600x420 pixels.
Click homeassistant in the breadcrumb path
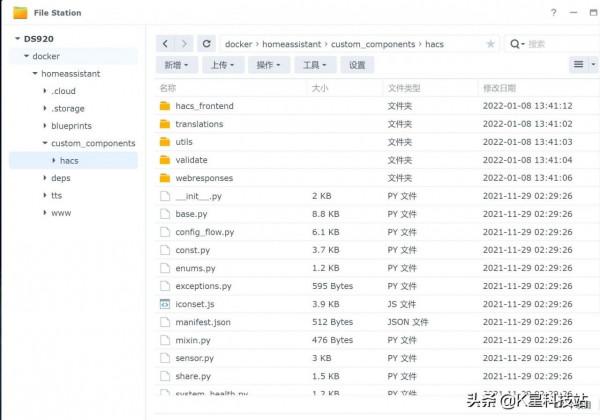292,44
